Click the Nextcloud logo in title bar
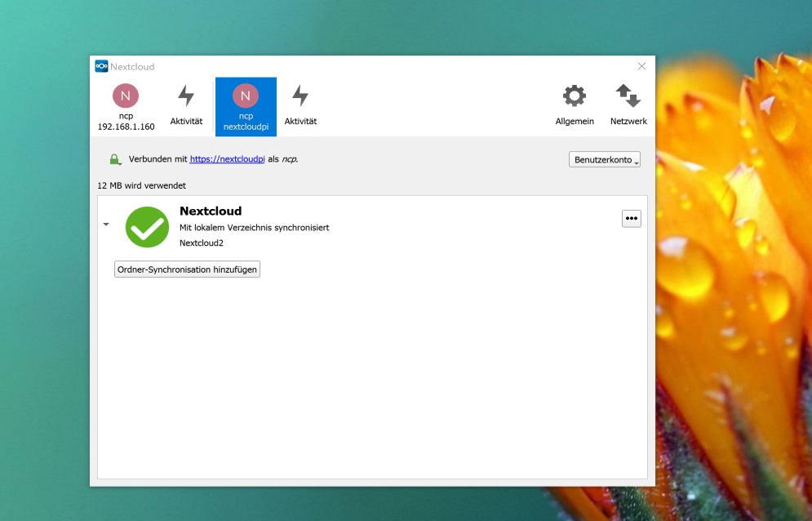 (101, 66)
